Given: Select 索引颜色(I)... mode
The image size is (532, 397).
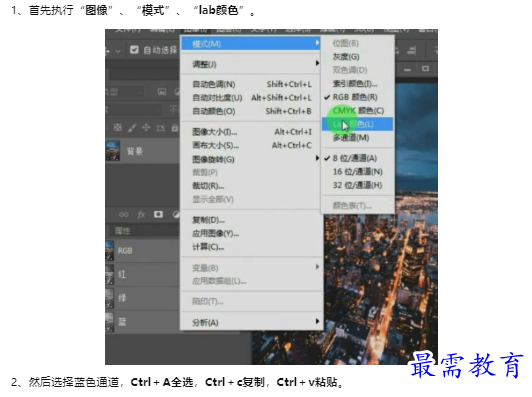Looking at the screenshot, I should click(x=357, y=83).
